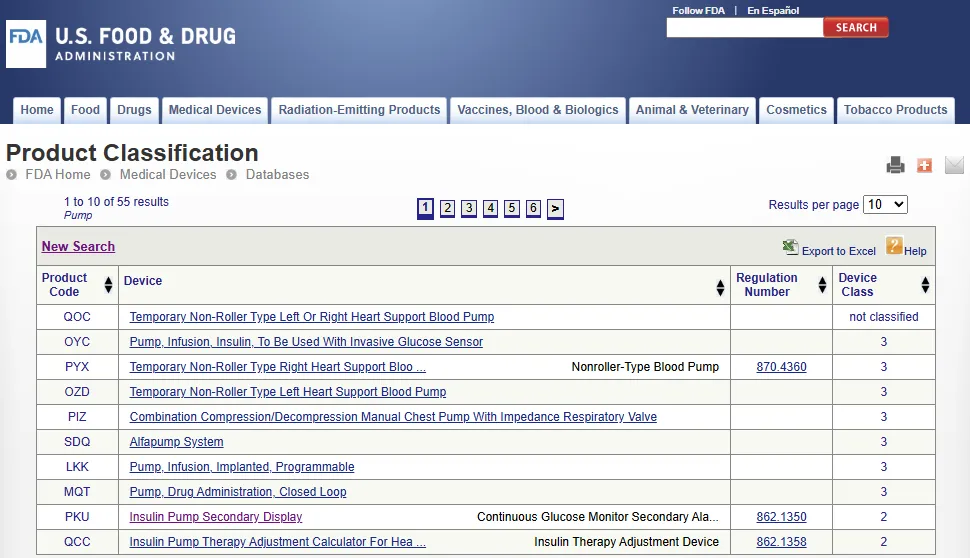Click product code QOC cell
Viewport: 970px width, 558px height.
77,317
